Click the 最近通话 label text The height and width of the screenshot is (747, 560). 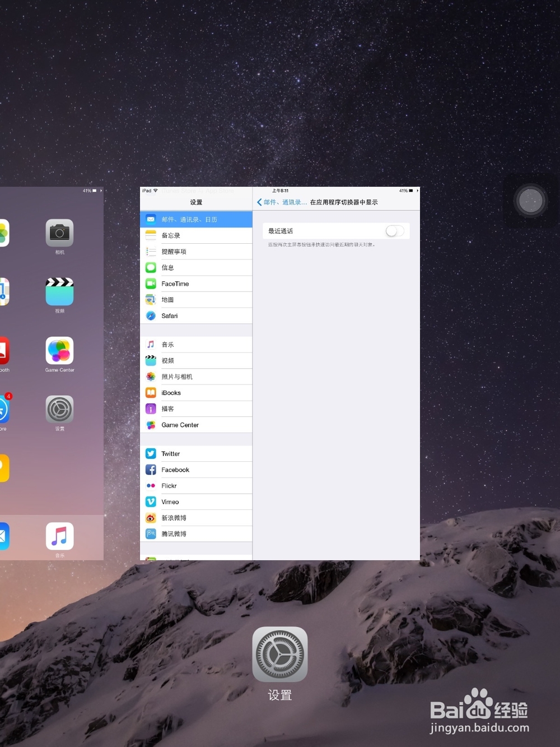pyautogui.click(x=281, y=231)
